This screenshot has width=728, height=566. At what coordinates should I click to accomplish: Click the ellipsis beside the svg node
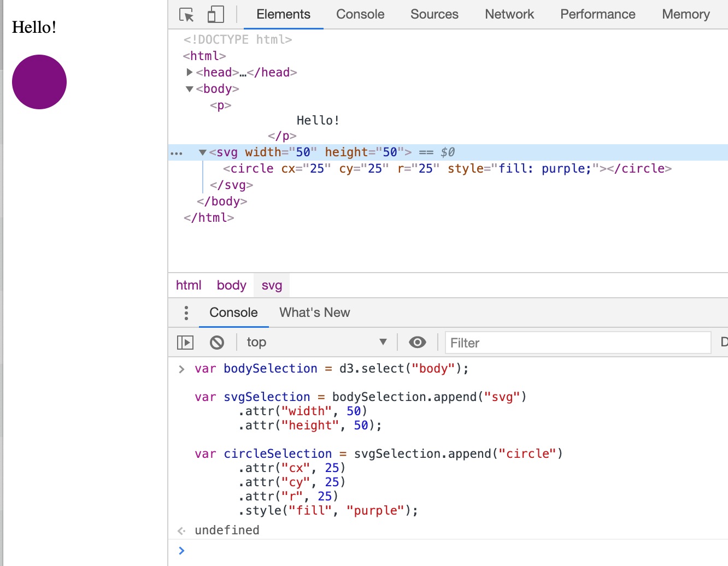(176, 152)
